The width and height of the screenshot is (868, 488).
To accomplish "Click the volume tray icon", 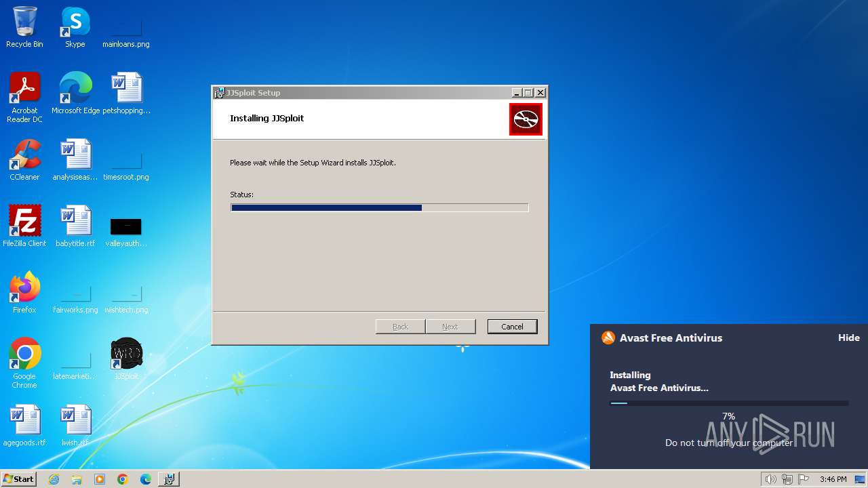I will click(x=770, y=479).
